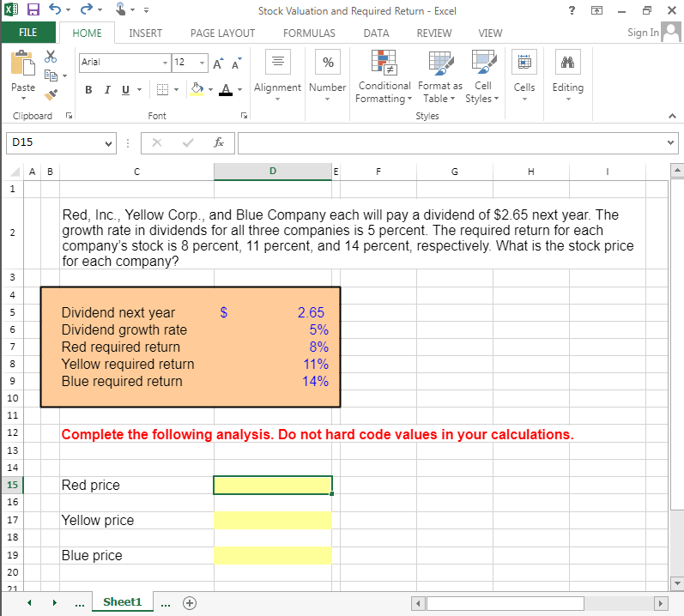Screen dimensions: 684x616
Task: Open the Font dialog launcher
Action: coord(245,116)
